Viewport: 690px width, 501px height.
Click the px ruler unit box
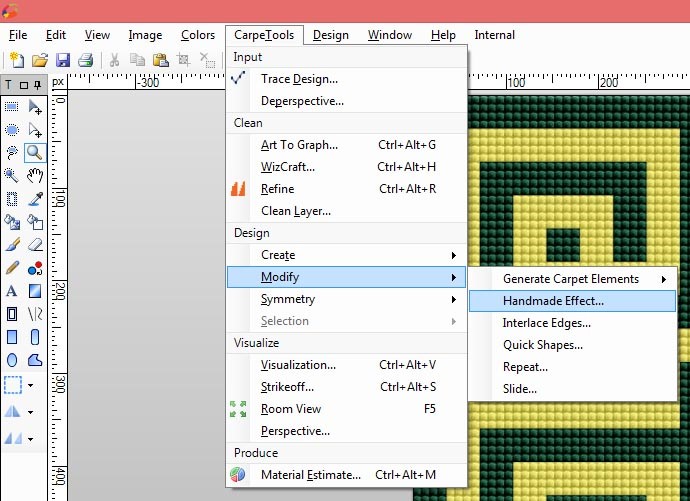pos(58,82)
